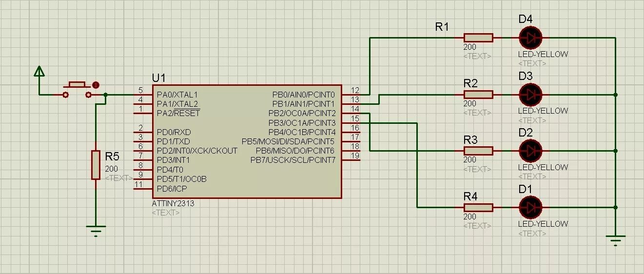Click pin PD5/T1/OC0B label
644x274 pixels.
click(x=181, y=179)
